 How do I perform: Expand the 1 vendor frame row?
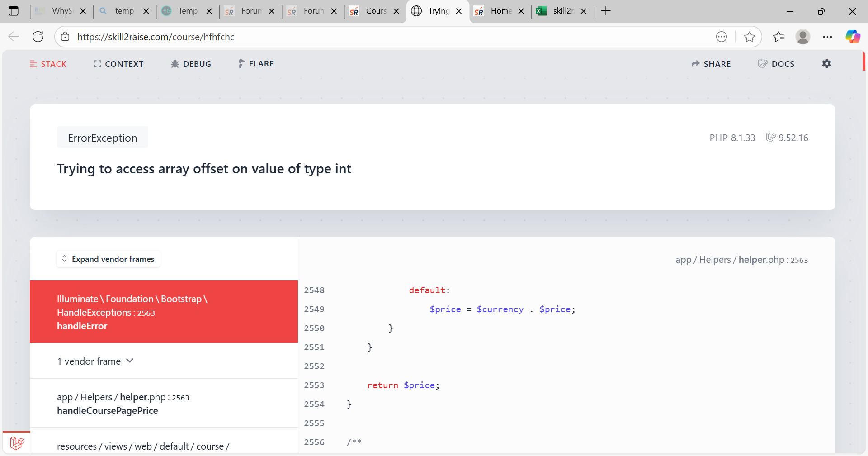pos(95,361)
